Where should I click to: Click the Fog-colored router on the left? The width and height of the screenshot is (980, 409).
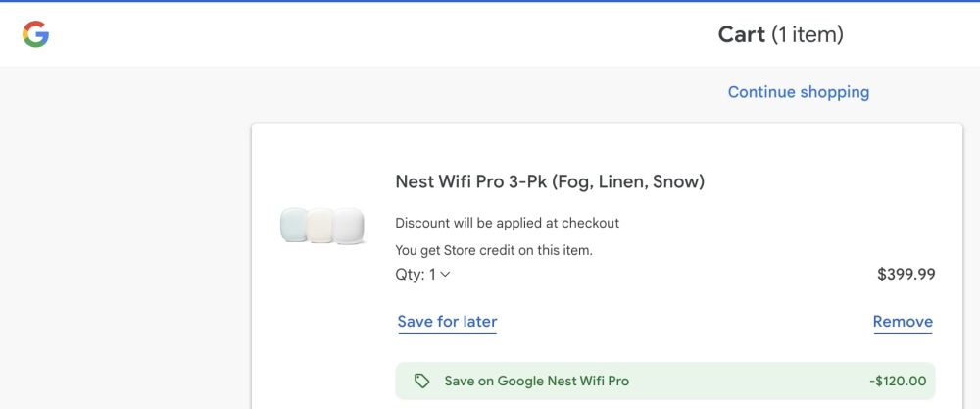(295, 225)
